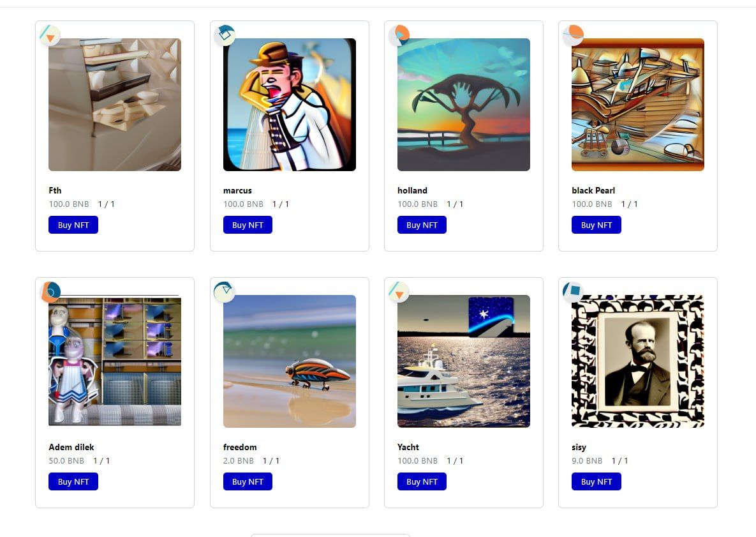Buy the freedom NFT for 2.0 BNB
Screen dimensions: 756x537
[x=248, y=481]
